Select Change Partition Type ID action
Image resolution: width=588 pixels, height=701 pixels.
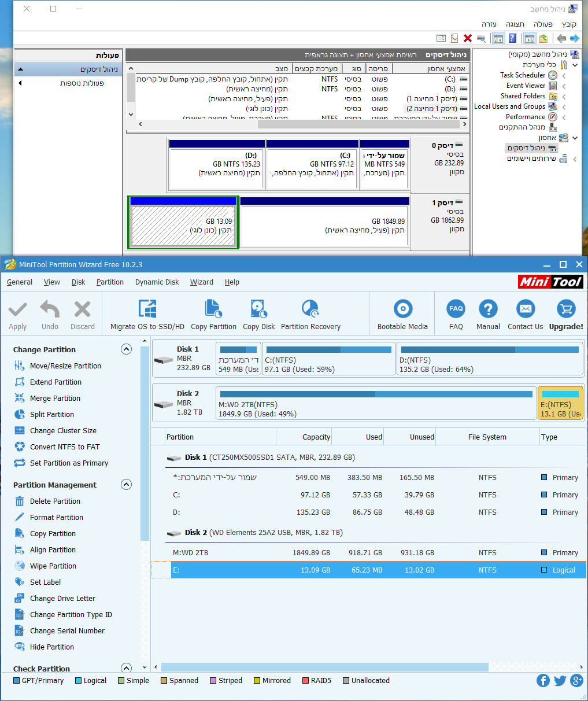(x=62, y=615)
